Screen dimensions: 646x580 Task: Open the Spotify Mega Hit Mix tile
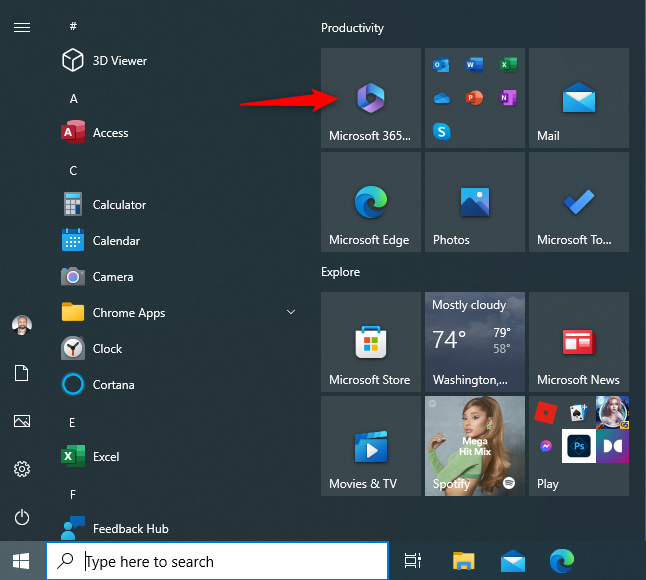click(475, 446)
